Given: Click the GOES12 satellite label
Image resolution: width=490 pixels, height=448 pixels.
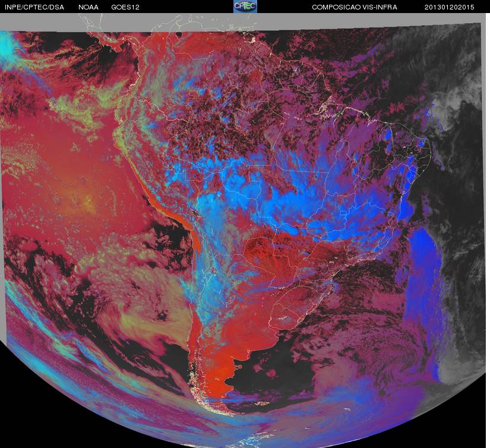Looking at the screenshot, I should click(x=125, y=7).
